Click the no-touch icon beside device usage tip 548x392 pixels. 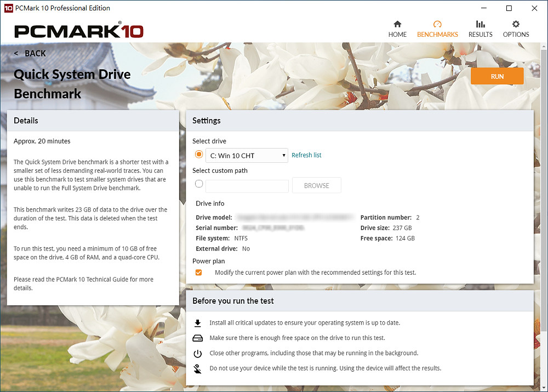coord(197,368)
